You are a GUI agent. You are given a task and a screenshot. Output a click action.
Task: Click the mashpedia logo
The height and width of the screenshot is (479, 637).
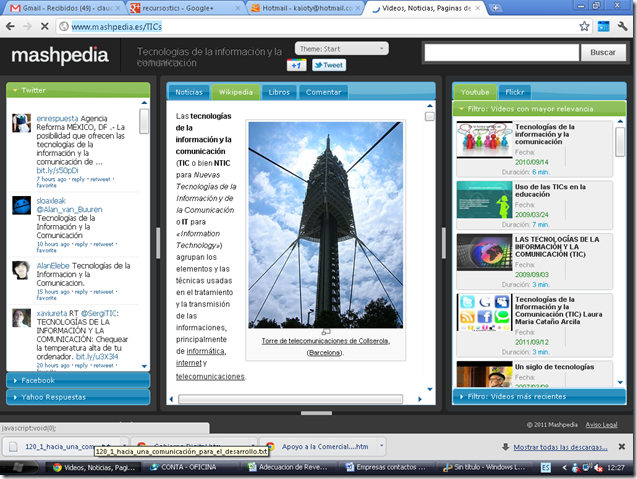pyautogui.click(x=60, y=55)
